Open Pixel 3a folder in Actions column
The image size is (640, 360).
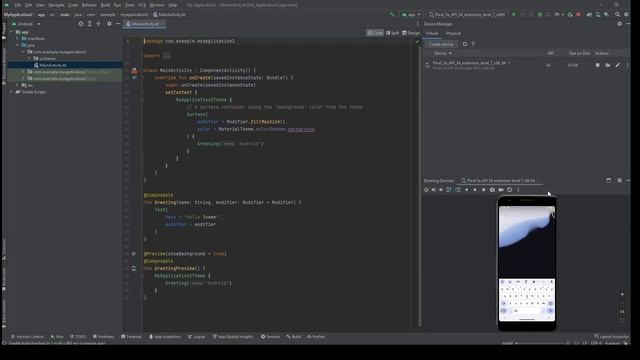(608, 65)
